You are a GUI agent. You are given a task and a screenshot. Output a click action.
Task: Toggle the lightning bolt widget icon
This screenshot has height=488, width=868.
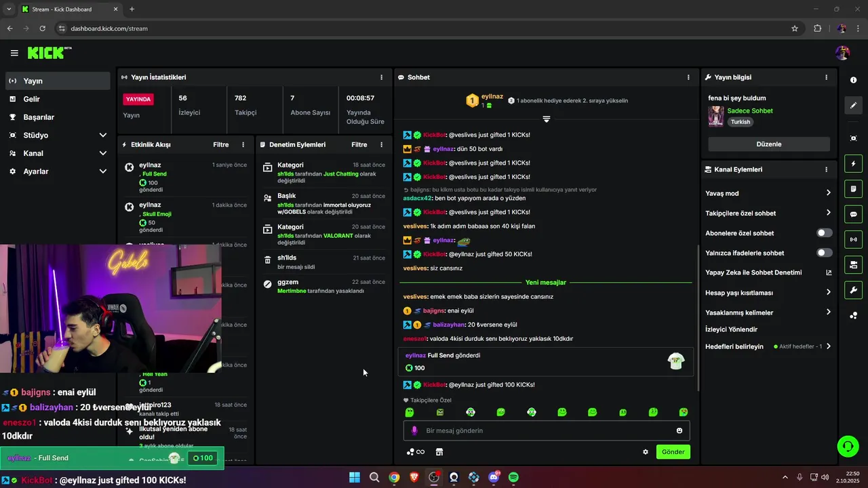tap(853, 163)
